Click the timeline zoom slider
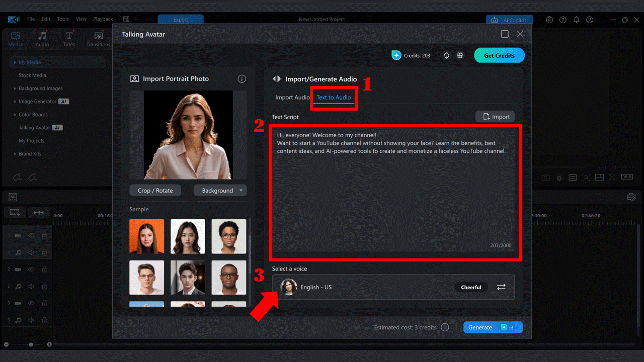Viewport: 644px width, 362px height. click(x=31, y=344)
